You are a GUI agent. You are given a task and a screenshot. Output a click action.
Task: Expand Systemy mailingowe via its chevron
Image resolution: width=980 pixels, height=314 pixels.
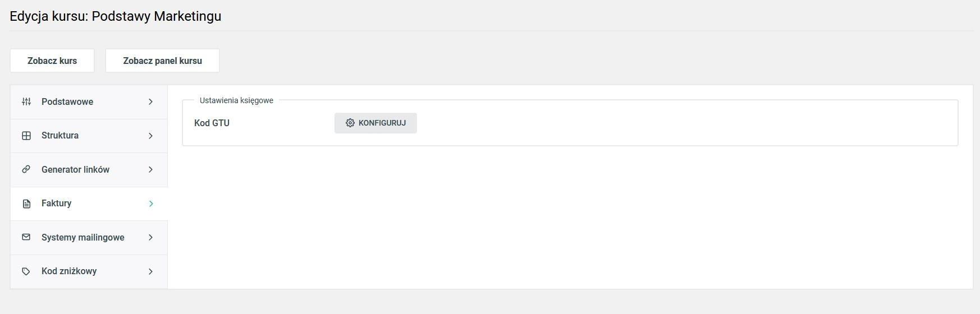150,237
